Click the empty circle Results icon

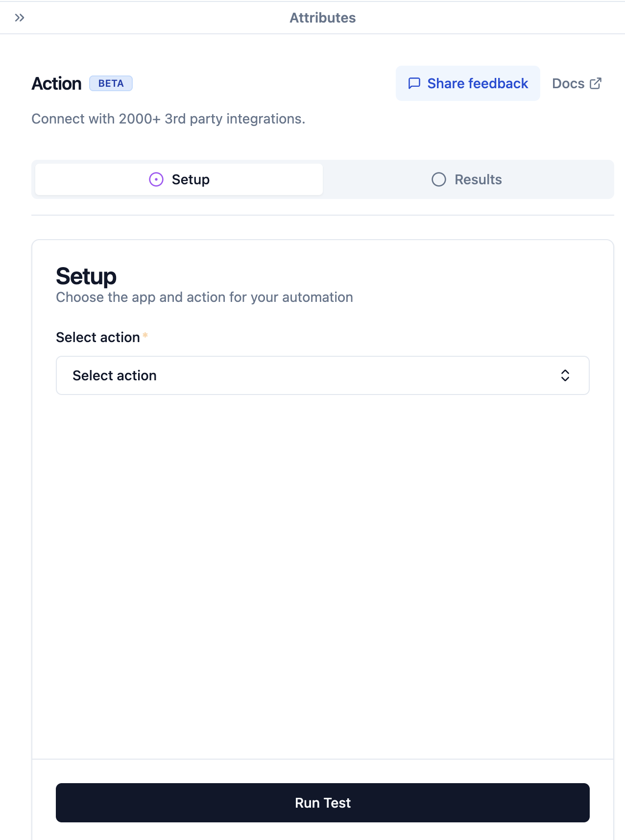(439, 179)
